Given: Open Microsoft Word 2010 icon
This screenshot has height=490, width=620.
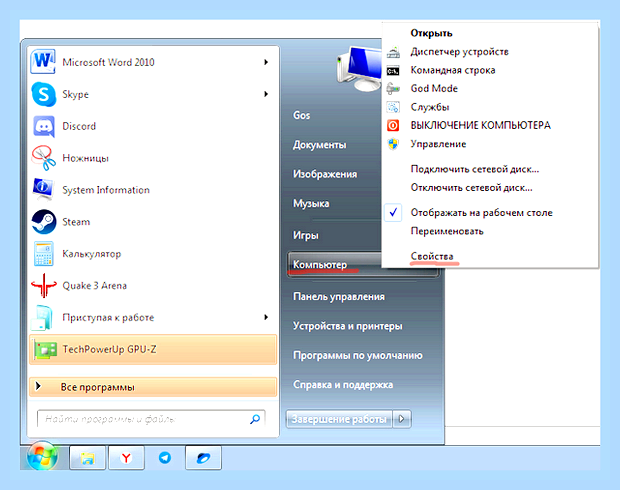Looking at the screenshot, I should tap(43, 61).
